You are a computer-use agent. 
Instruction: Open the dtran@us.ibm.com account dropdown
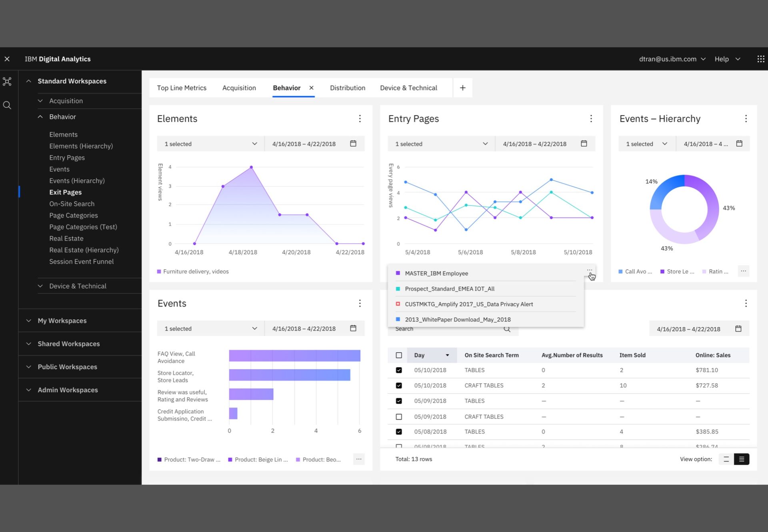click(x=672, y=59)
